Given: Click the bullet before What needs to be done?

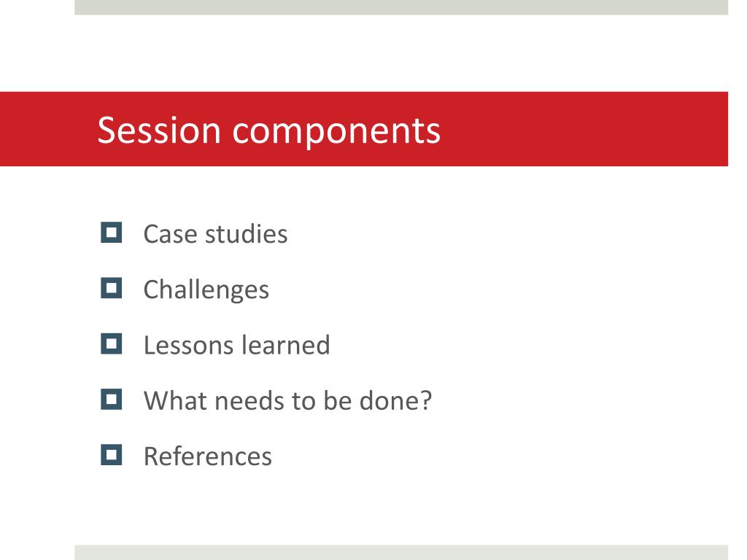Looking at the screenshot, I should 111,400.
